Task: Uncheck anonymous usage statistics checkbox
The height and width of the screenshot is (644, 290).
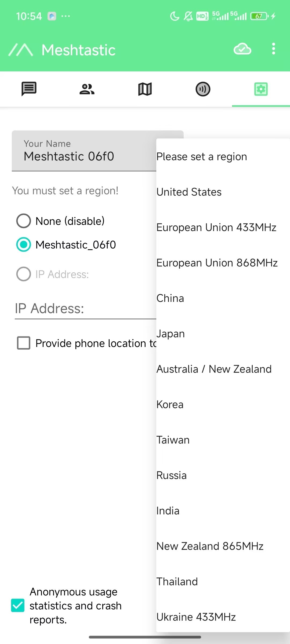Action: (x=18, y=605)
